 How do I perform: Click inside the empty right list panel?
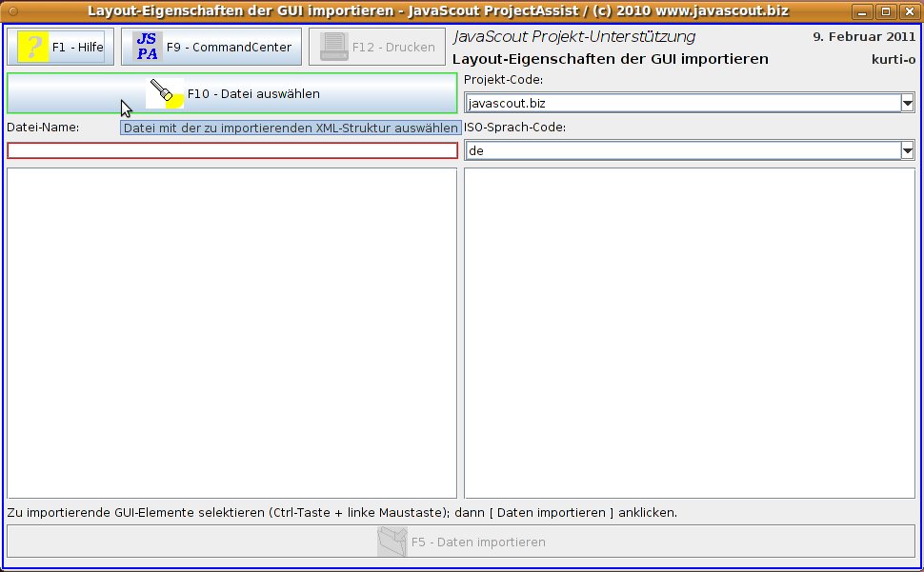click(690, 332)
